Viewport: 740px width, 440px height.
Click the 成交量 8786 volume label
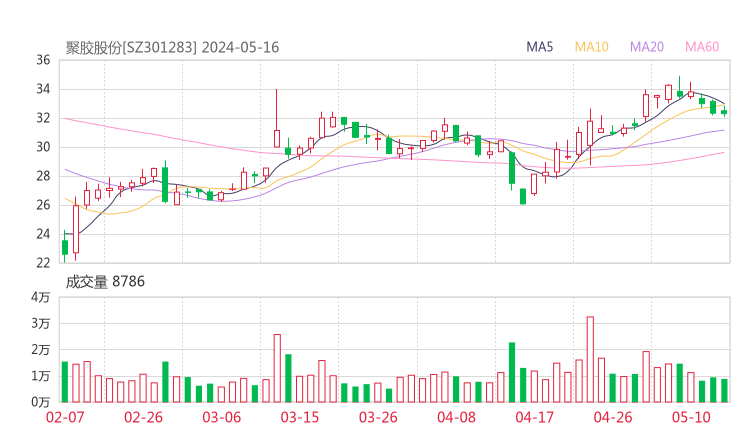[105, 282]
